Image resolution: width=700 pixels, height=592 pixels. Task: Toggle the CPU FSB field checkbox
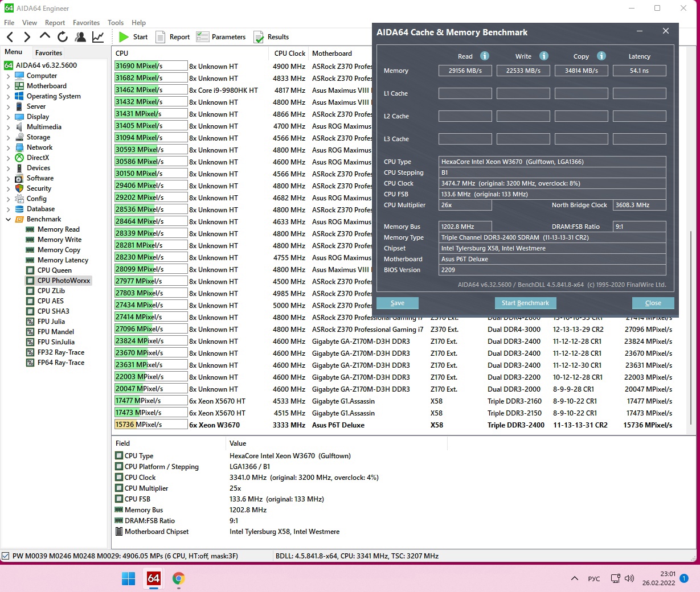click(119, 499)
